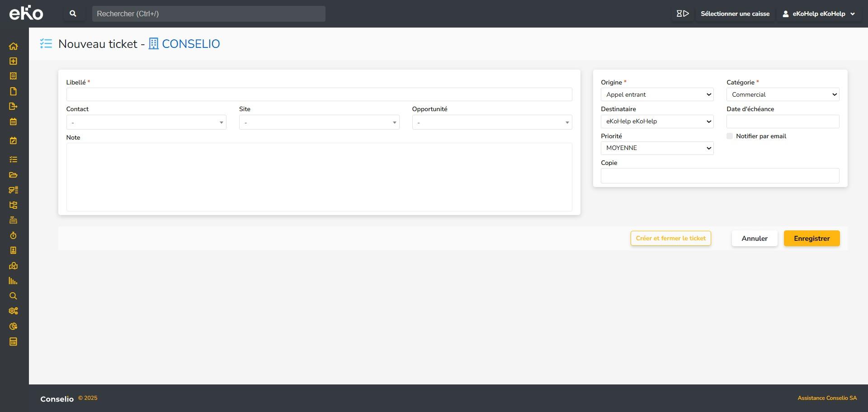Open the Priorité dropdown showing MOYENNE
The height and width of the screenshot is (412, 868).
coord(657,148)
